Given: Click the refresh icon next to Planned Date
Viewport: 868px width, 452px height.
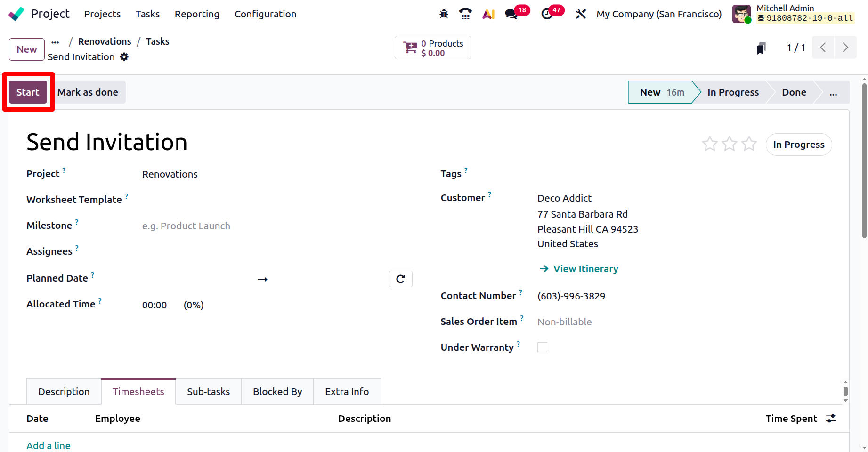Looking at the screenshot, I should 401,279.
